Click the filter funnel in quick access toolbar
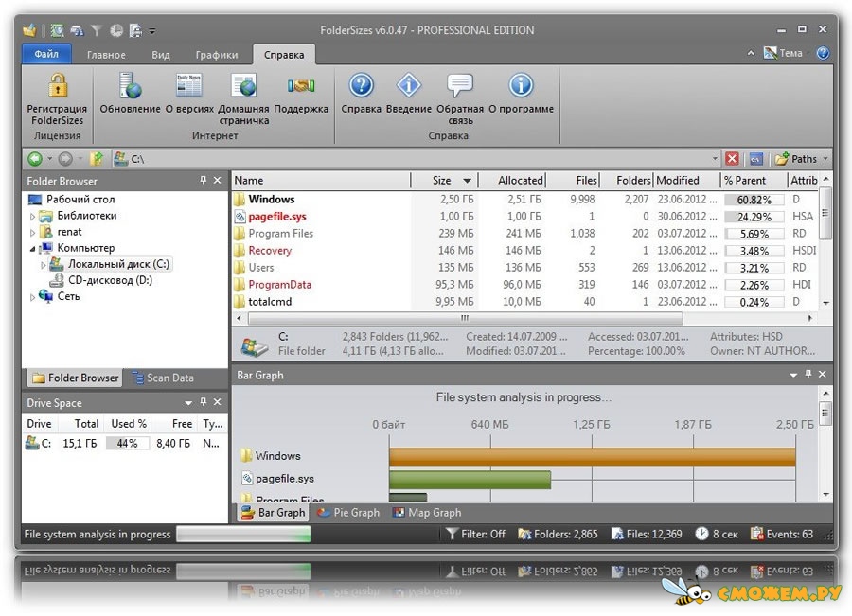Image resolution: width=852 pixels, height=616 pixels. coord(97,30)
